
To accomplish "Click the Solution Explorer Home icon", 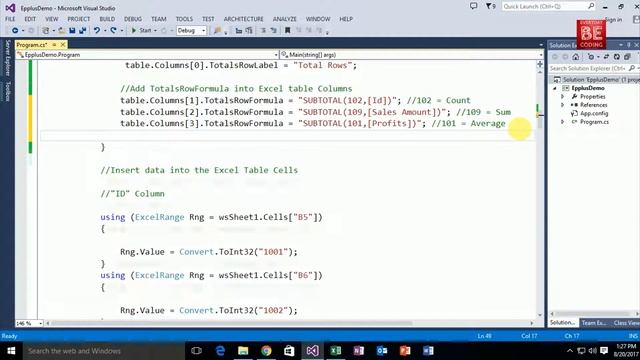I will [576, 57].
